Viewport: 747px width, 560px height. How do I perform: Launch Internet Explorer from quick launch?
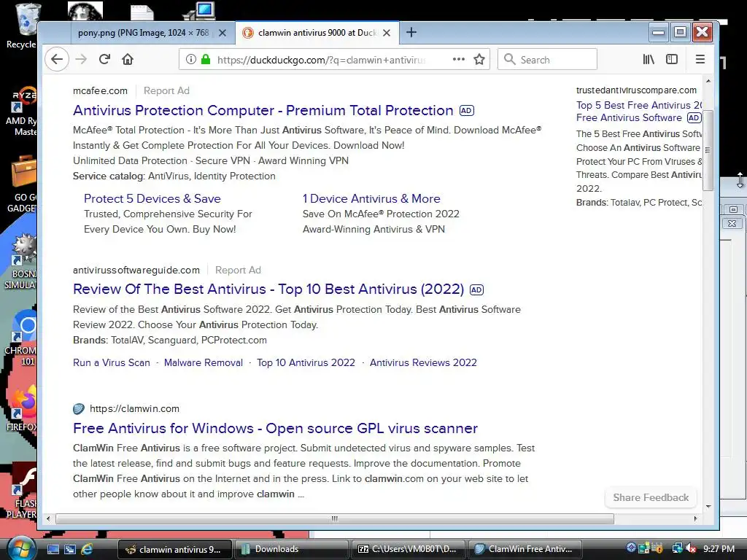click(88, 549)
